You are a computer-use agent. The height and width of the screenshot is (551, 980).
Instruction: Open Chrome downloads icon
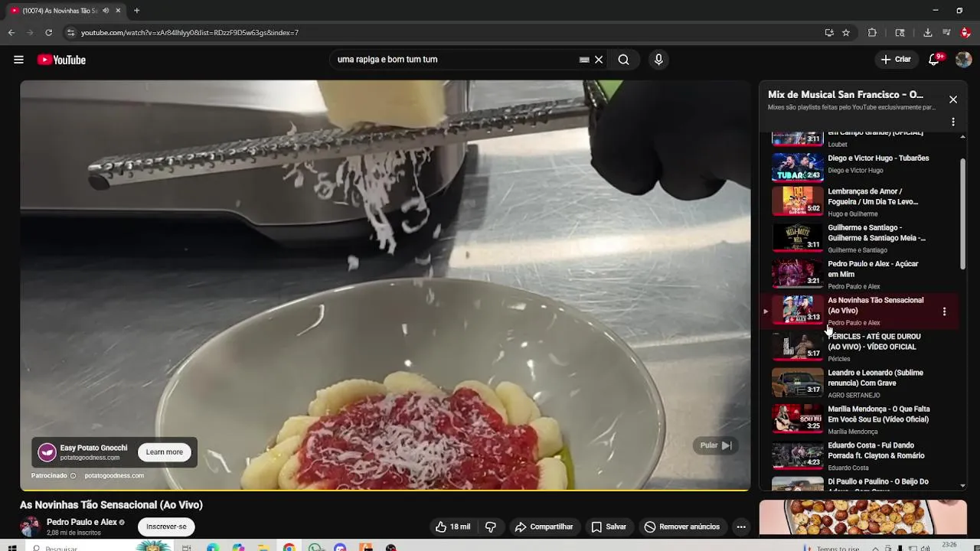928,33
